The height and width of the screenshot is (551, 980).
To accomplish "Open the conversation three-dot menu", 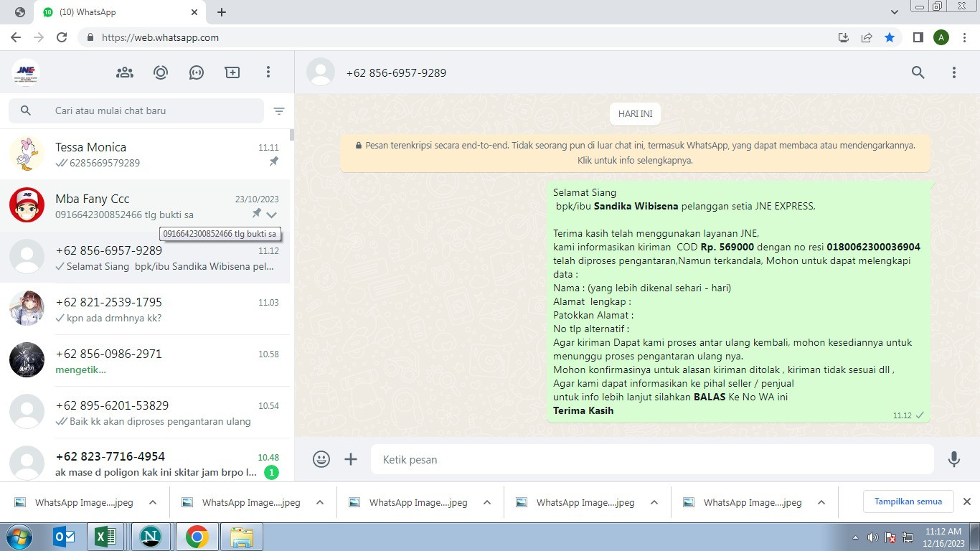I will point(954,72).
